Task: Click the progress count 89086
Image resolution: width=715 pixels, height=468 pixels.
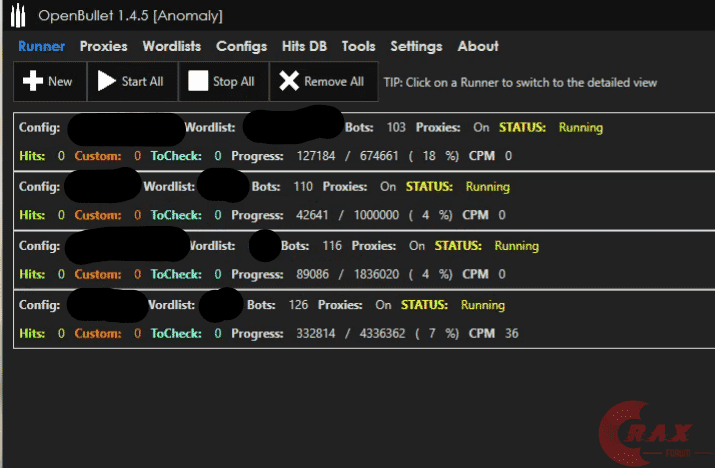Action: click(x=312, y=274)
